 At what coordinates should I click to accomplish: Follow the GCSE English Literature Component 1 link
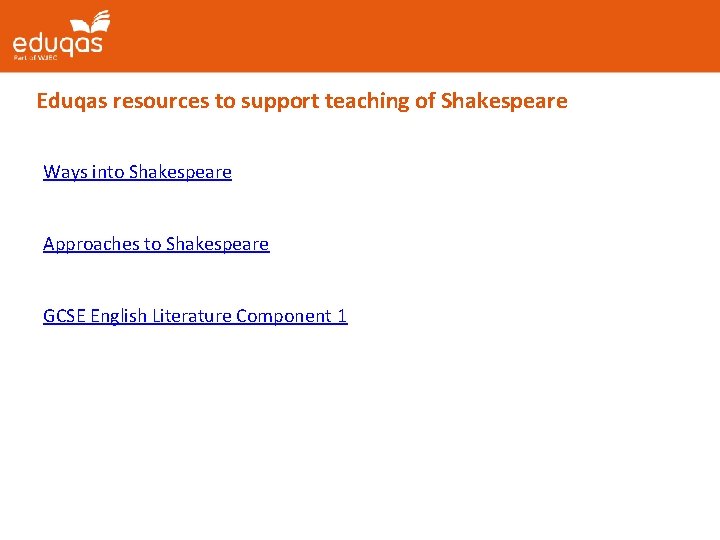pos(195,316)
